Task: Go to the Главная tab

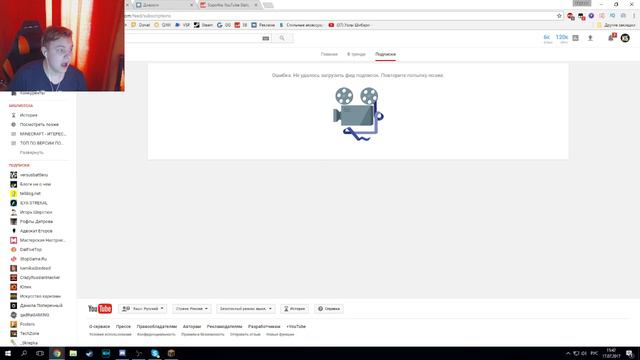Action: point(329,54)
